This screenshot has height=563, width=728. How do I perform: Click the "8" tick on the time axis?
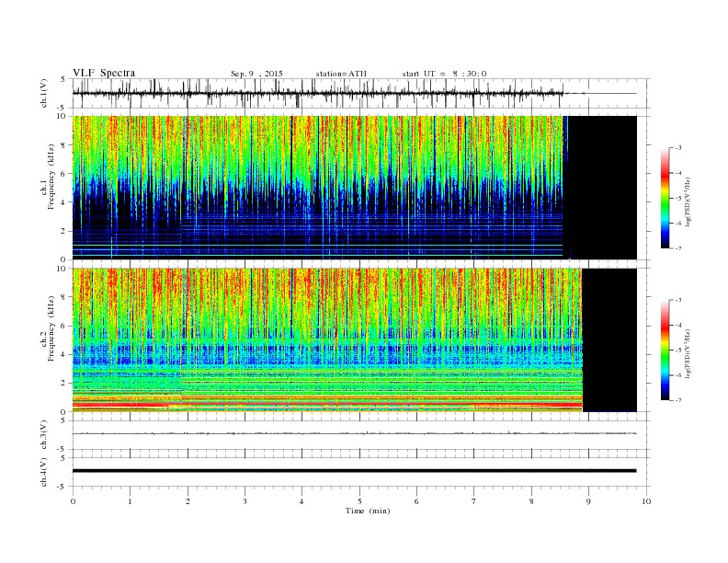point(531,501)
